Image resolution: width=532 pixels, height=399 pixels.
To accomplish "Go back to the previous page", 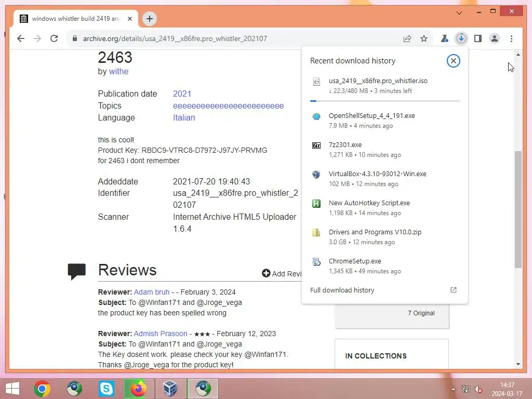I will point(21,38).
